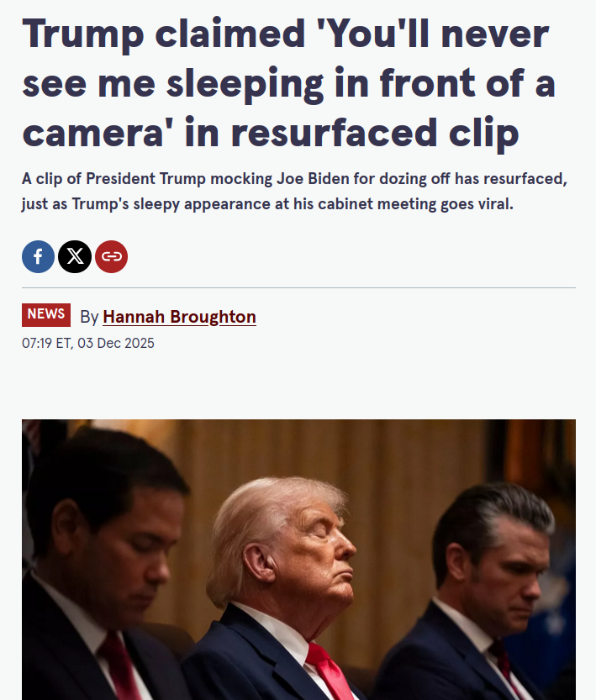This screenshot has height=700, width=596.
Task: Click the dark-haired man on the photo's right
Action: pyautogui.click(x=488, y=580)
